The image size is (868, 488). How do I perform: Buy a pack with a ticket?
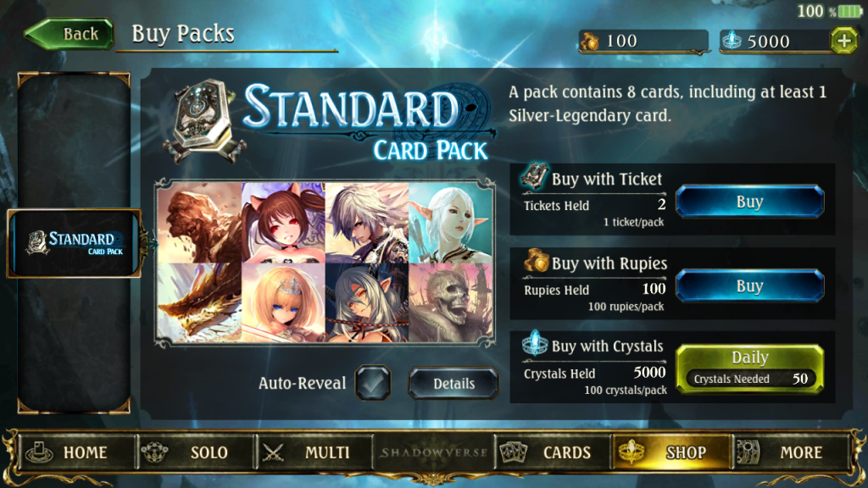click(749, 202)
